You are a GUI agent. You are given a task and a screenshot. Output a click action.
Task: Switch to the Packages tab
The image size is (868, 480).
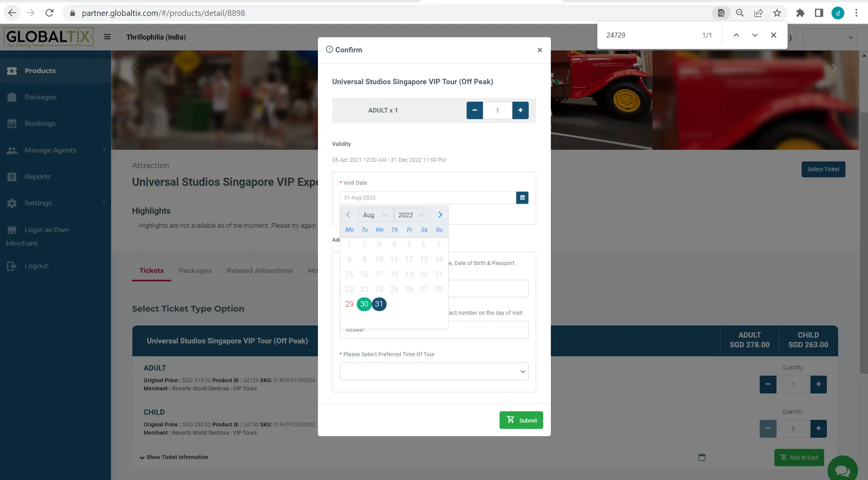pyautogui.click(x=195, y=270)
